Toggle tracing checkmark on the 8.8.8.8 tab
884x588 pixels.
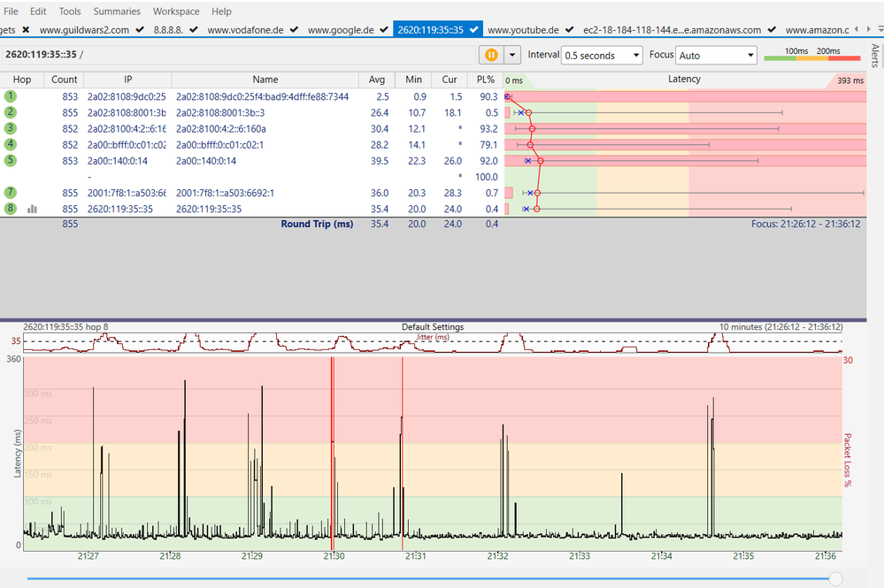point(192,29)
